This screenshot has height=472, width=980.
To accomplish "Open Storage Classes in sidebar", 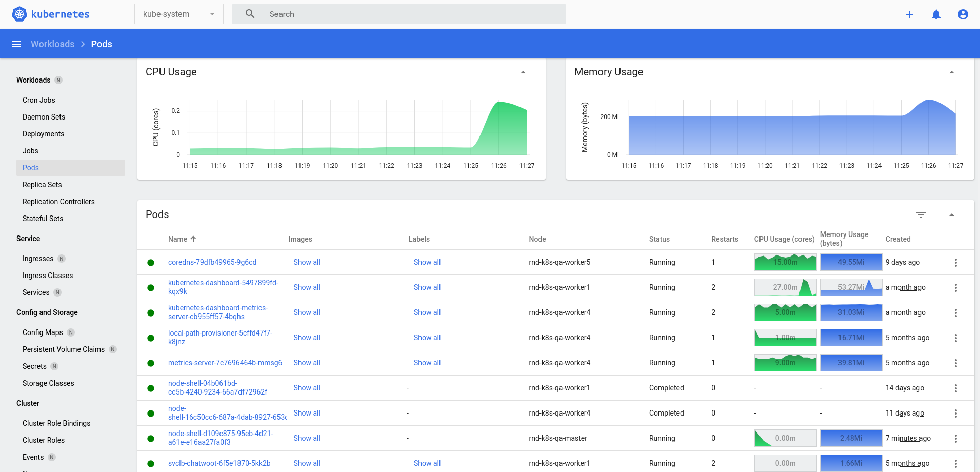I will coord(48,383).
